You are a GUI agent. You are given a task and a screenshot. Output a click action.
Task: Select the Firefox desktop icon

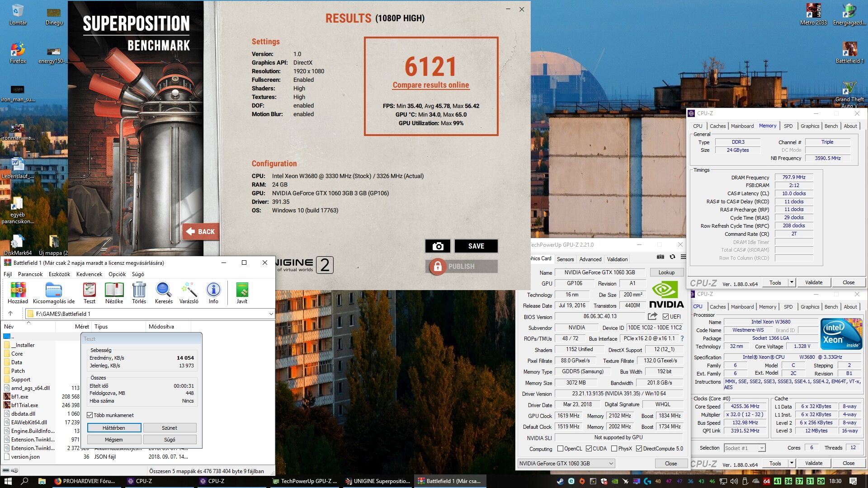(18, 53)
